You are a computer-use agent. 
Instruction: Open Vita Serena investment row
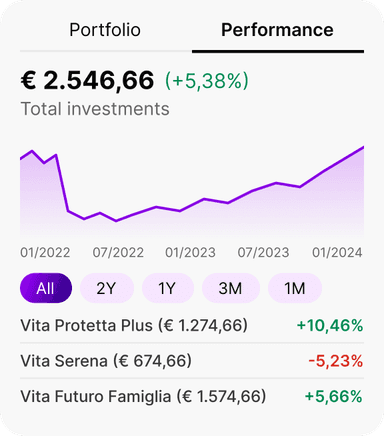coord(192,361)
